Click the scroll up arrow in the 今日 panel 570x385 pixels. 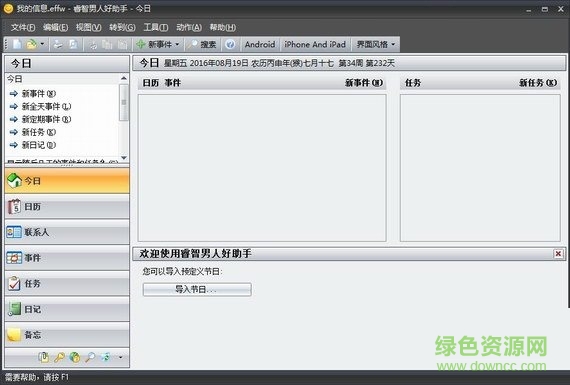point(124,78)
